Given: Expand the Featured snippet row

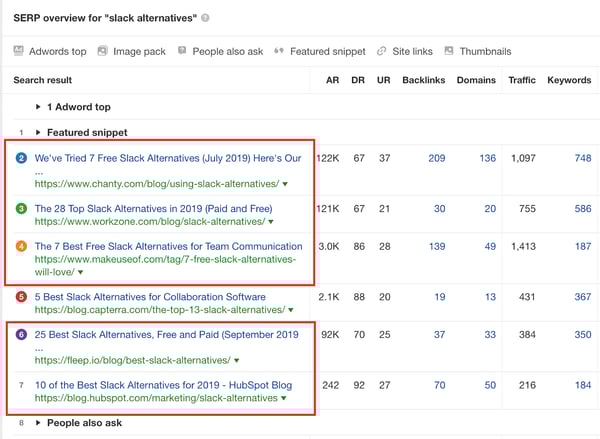Looking at the screenshot, I should point(38,132).
